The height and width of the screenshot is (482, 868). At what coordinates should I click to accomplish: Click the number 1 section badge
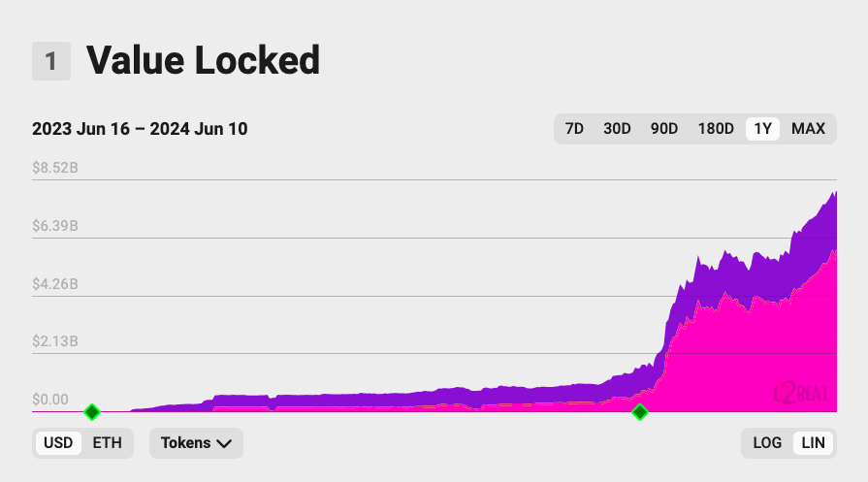point(51,61)
